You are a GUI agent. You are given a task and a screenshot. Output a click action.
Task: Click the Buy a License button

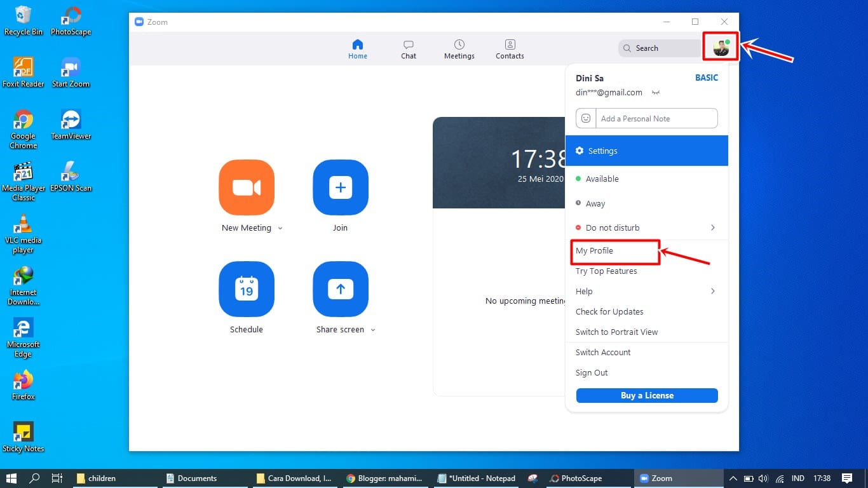click(646, 395)
